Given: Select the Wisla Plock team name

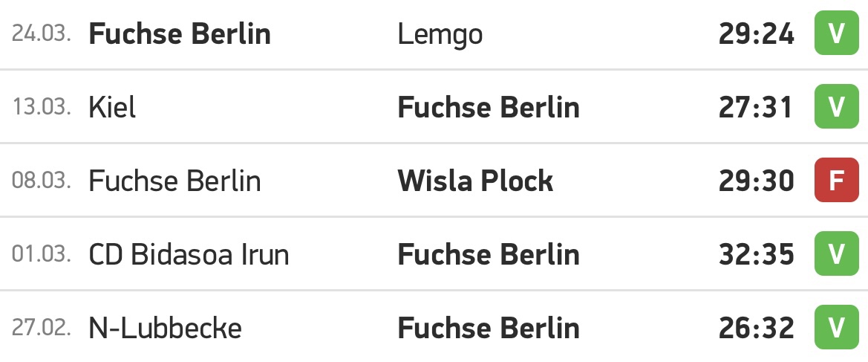Looking at the screenshot, I should coord(475,181).
